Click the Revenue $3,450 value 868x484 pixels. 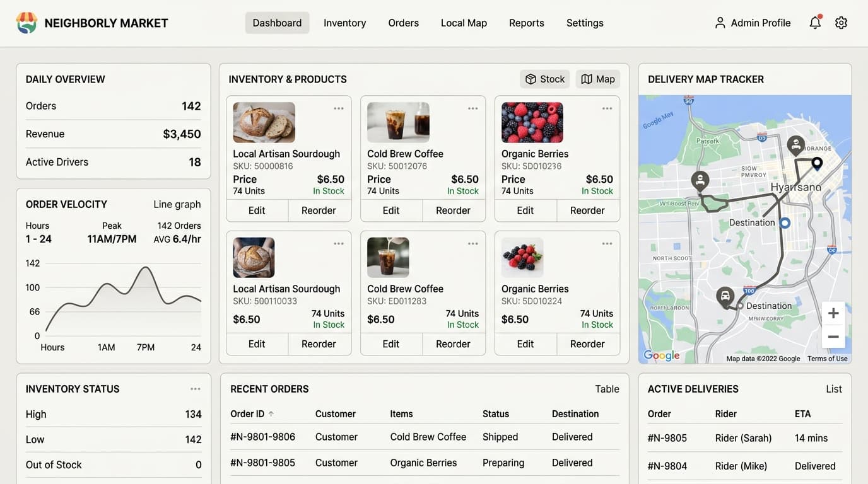[x=182, y=134]
